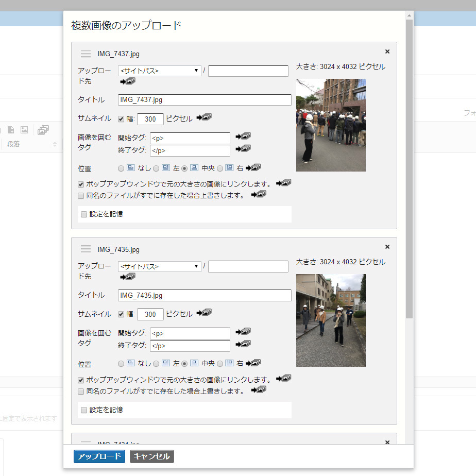Grab the reorder handle of IMG_7435.jpg

pos(86,249)
